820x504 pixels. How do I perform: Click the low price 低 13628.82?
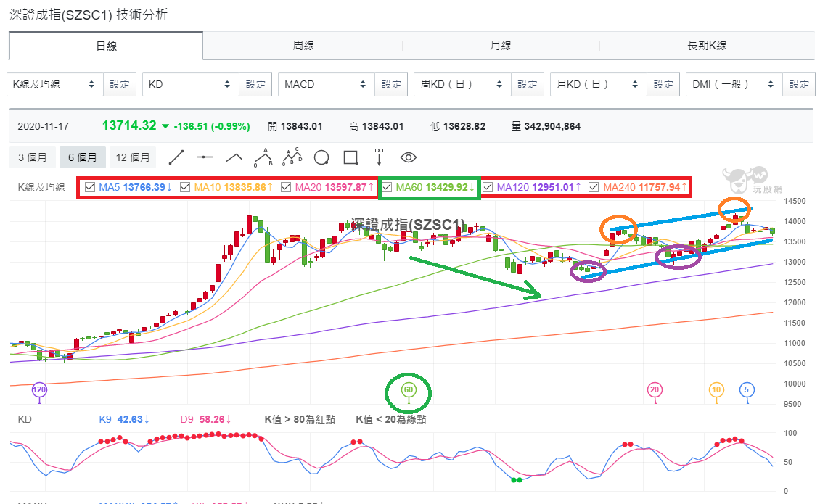[458, 126]
